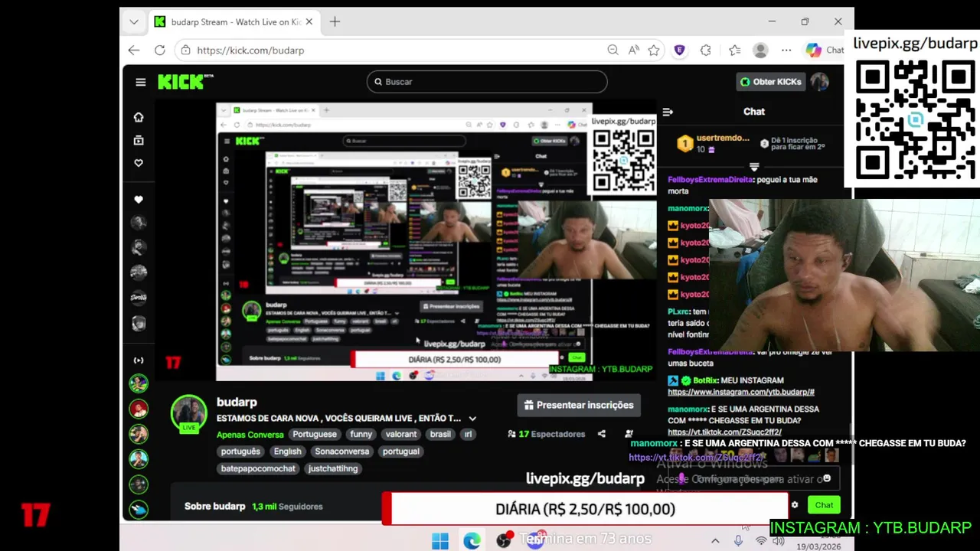Viewport: 980px width, 551px height.
Task: Open Home icon in Kick sidebar
Action: point(139,117)
